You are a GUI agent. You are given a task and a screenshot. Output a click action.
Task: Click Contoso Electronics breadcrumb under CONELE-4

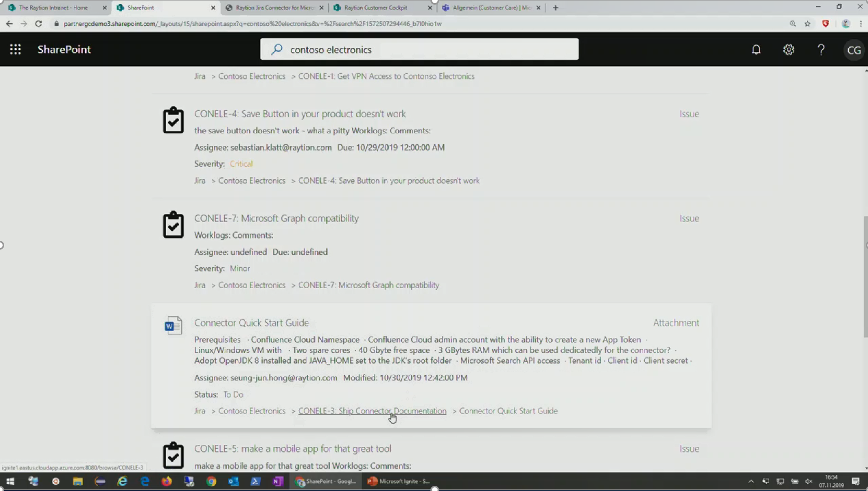(252, 181)
